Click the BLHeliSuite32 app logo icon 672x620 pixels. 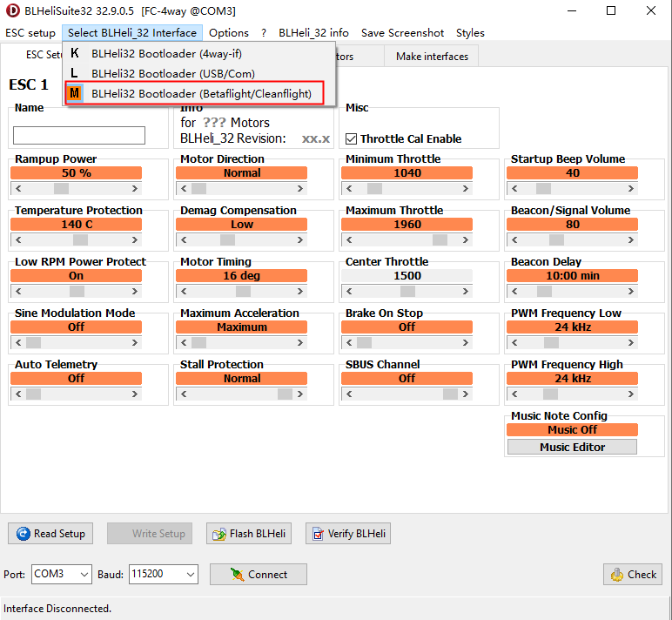[x=12, y=10]
